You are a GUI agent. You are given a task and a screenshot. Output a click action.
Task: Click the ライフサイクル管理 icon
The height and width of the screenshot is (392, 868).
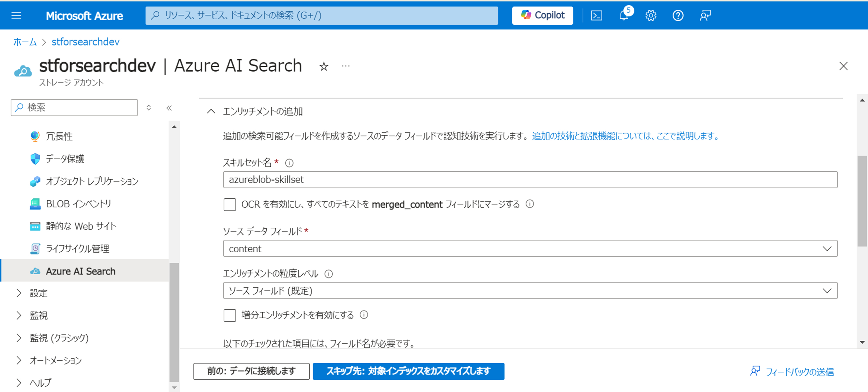[35, 249]
